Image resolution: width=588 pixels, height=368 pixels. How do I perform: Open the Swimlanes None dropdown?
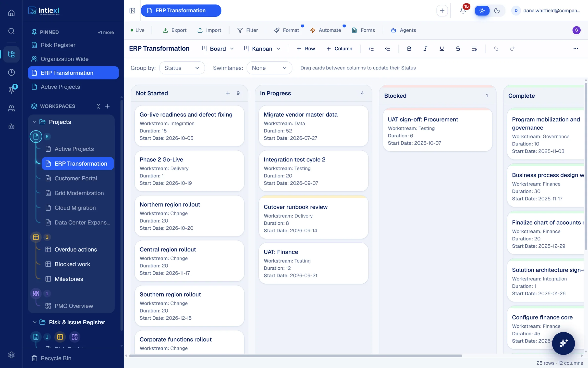[269, 68]
